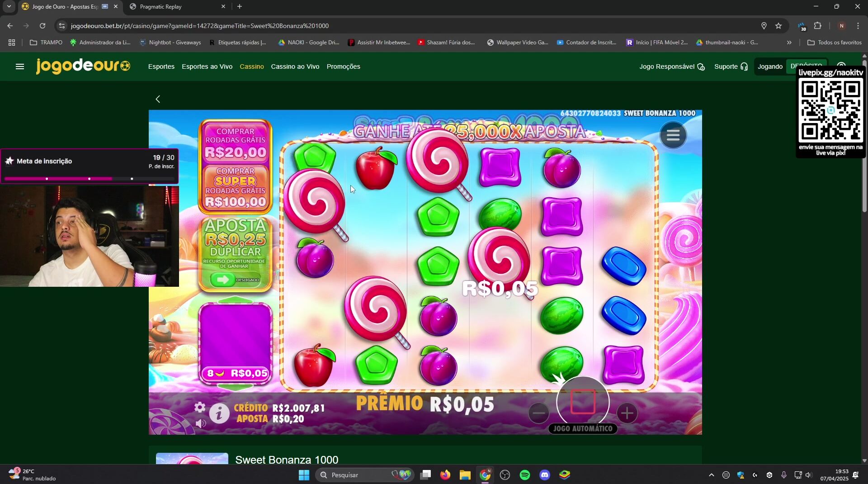
Task: Show more bookmarks with the chevron
Action: [789, 43]
